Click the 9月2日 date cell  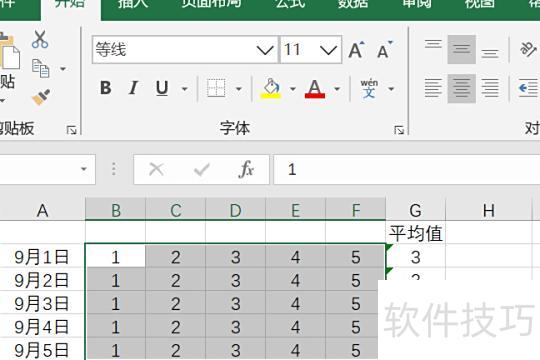[x=42, y=280]
